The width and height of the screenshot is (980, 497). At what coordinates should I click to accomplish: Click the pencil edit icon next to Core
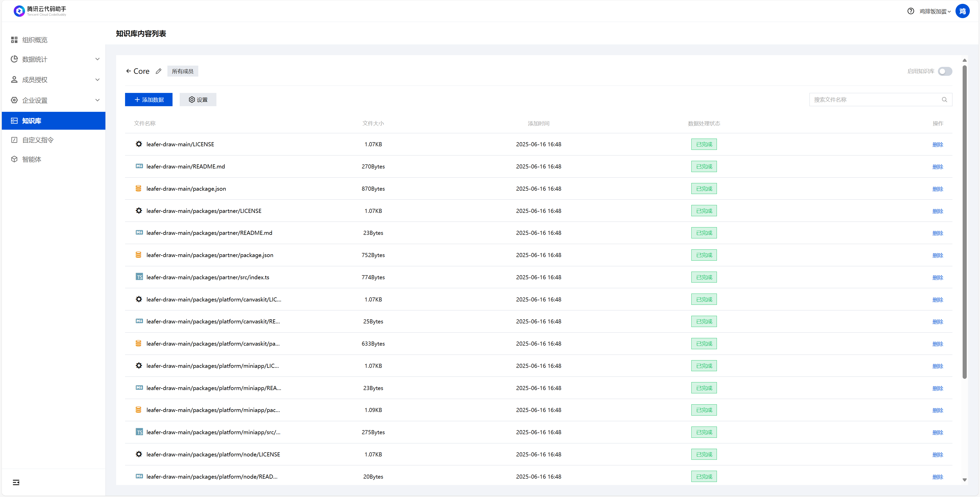[x=159, y=71]
